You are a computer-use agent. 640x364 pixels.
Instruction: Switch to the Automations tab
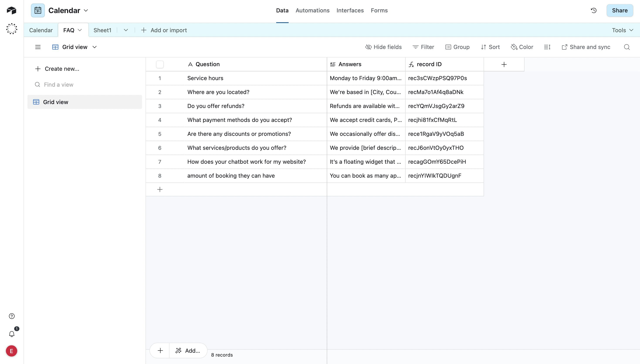312,10
